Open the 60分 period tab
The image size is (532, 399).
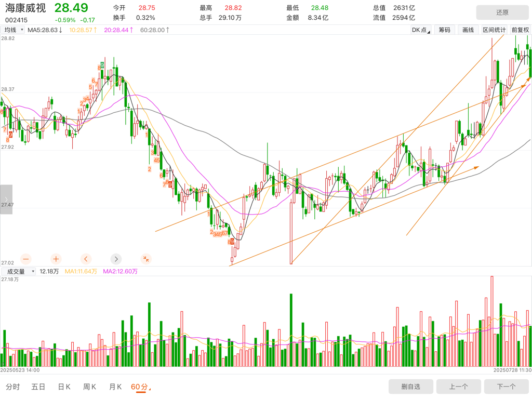coord(140,387)
